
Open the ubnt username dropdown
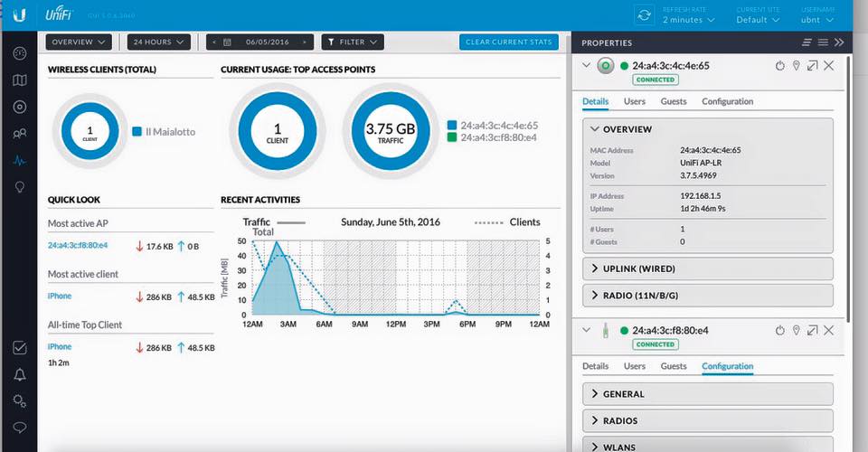[x=817, y=20]
